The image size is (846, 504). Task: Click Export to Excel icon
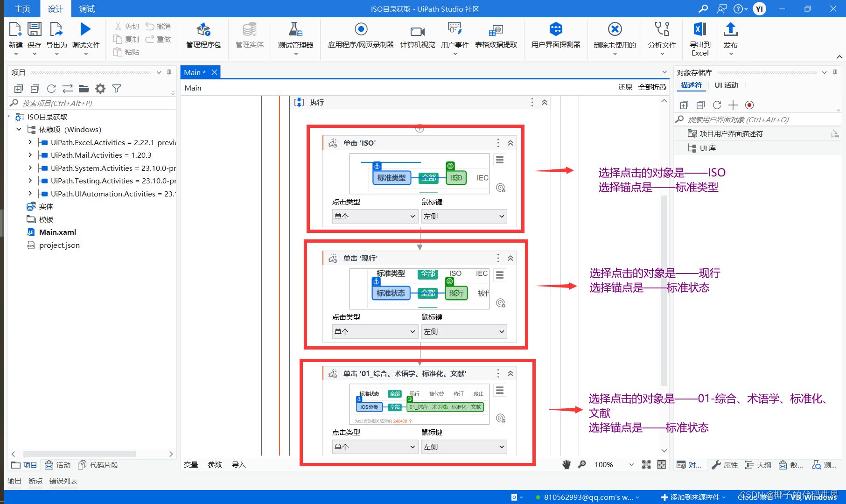700,29
